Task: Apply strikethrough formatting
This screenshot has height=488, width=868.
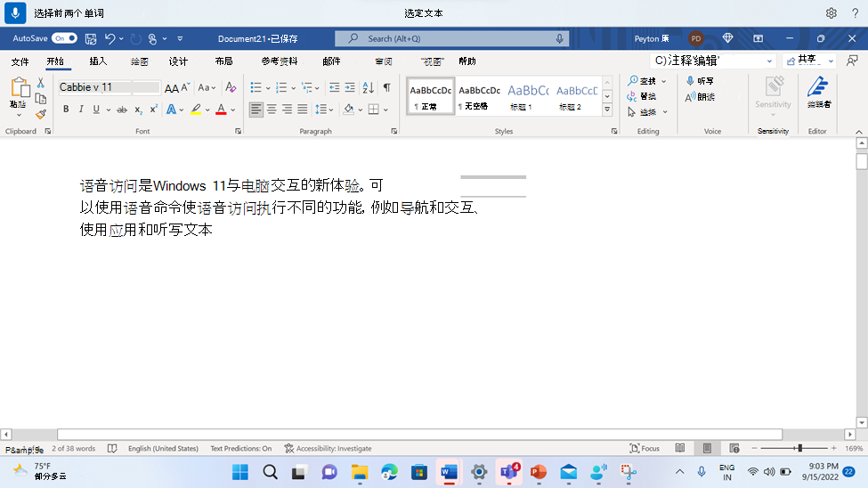Action: pos(122,110)
